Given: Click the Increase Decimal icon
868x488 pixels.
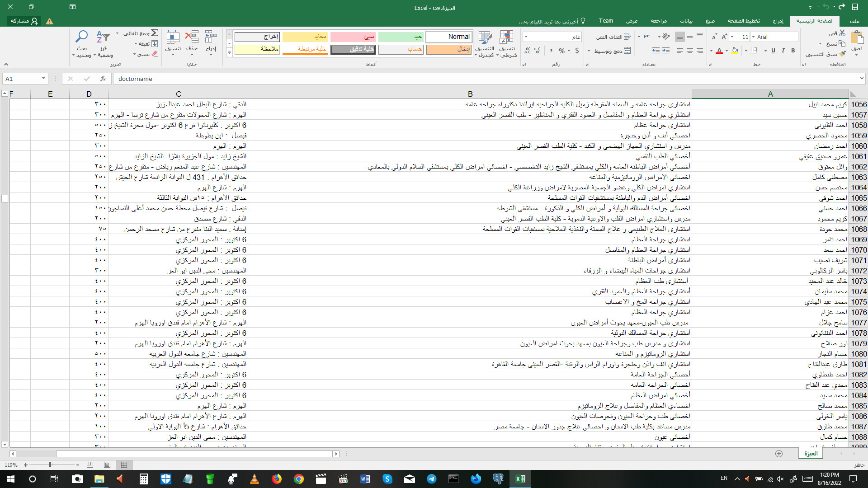Looking at the screenshot, I should (537, 51).
